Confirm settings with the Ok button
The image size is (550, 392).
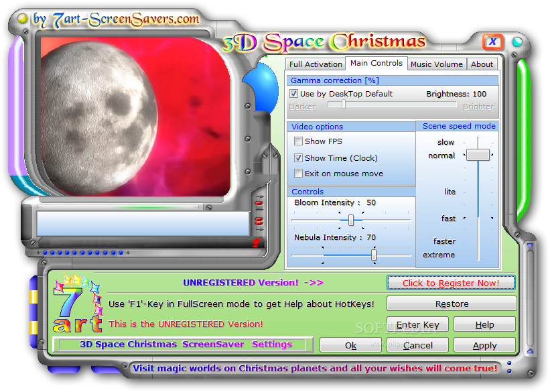click(350, 345)
